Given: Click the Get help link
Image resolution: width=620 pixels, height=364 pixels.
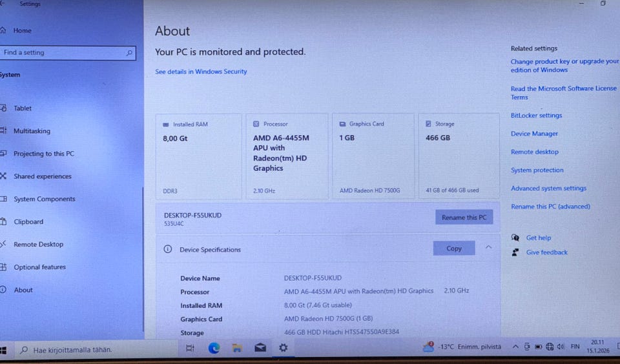Looking at the screenshot, I should point(538,238).
